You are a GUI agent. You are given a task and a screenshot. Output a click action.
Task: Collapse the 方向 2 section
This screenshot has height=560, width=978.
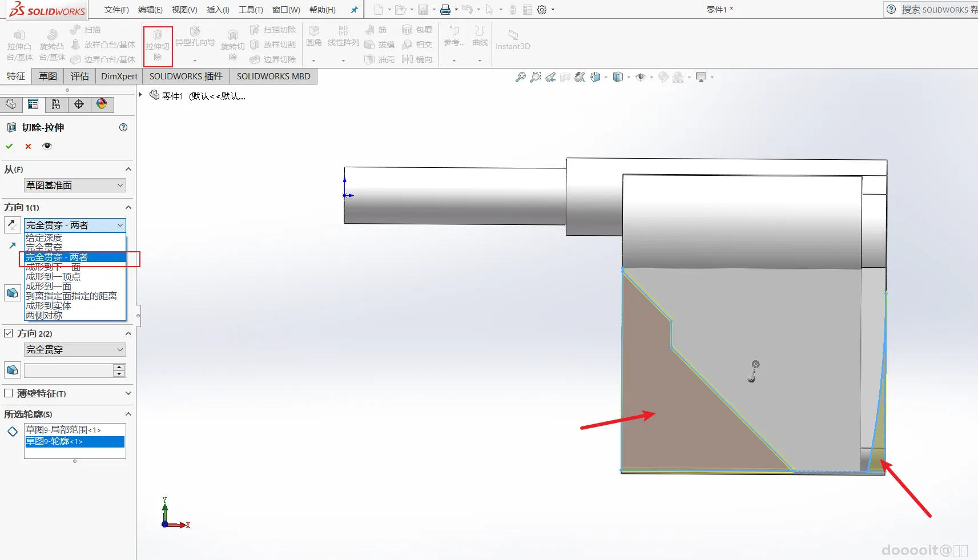pyautogui.click(x=128, y=333)
